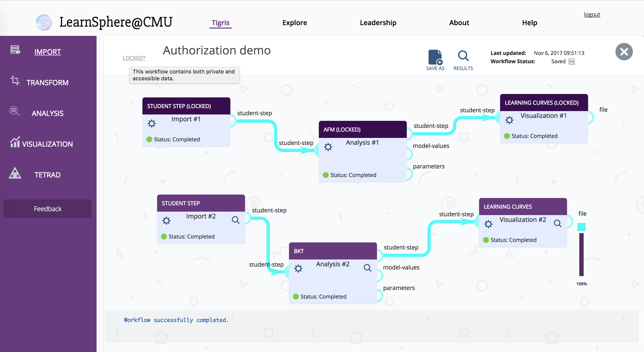
Task: Click Import #2 green status dot
Action: point(164,237)
